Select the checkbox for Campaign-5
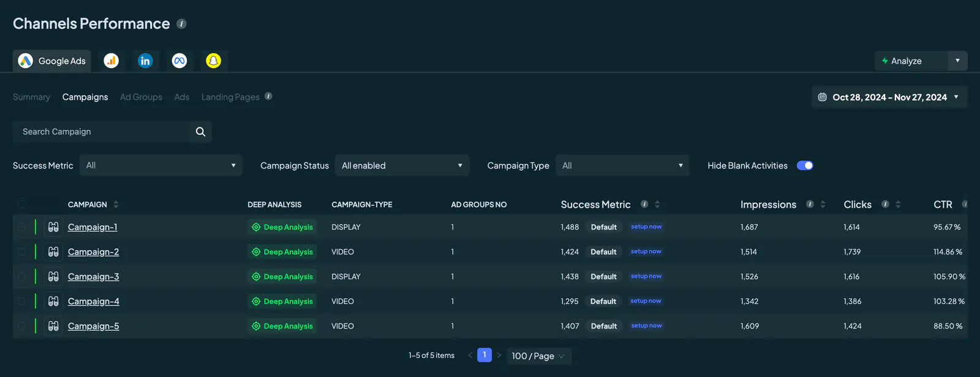 tap(21, 326)
